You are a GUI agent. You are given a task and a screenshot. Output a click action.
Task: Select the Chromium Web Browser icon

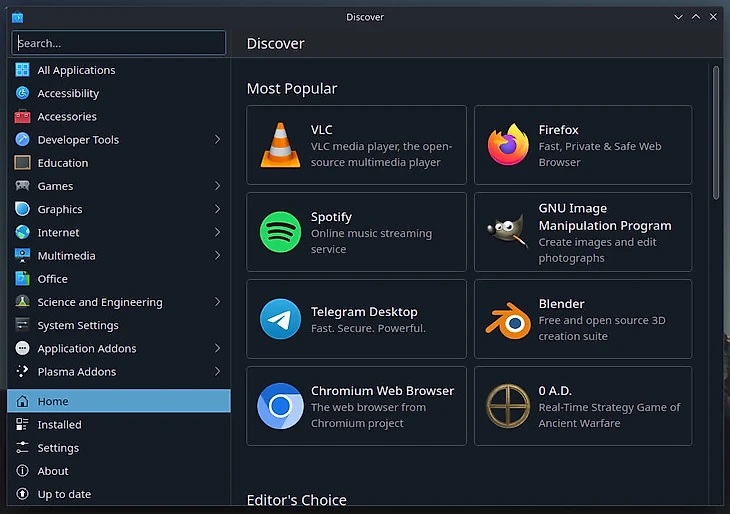click(x=280, y=406)
